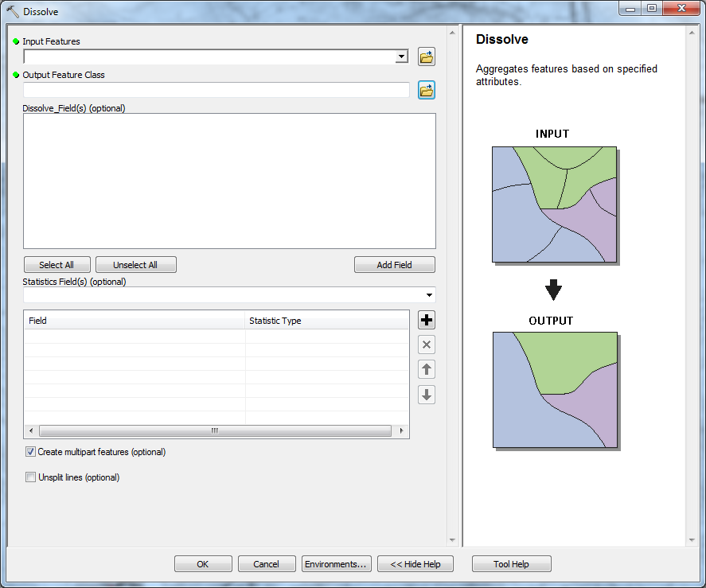Browse for Input Features folder icon

pos(427,56)
